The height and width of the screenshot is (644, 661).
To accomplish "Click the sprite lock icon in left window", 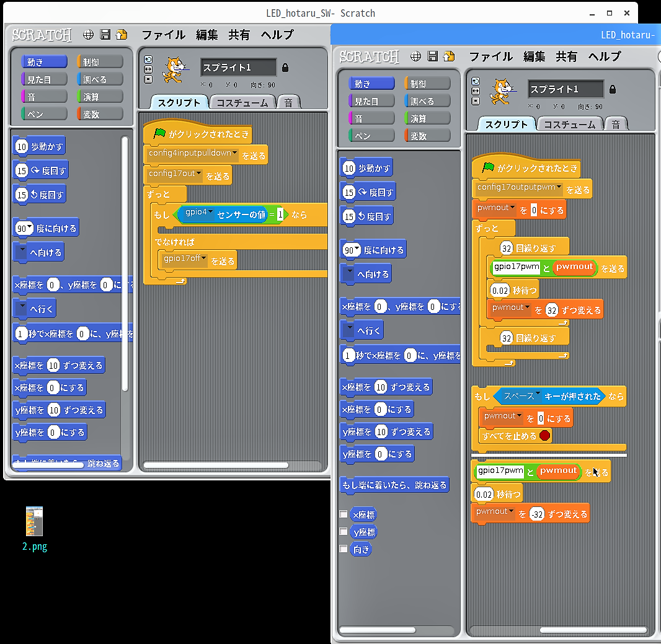I will 285,68.
